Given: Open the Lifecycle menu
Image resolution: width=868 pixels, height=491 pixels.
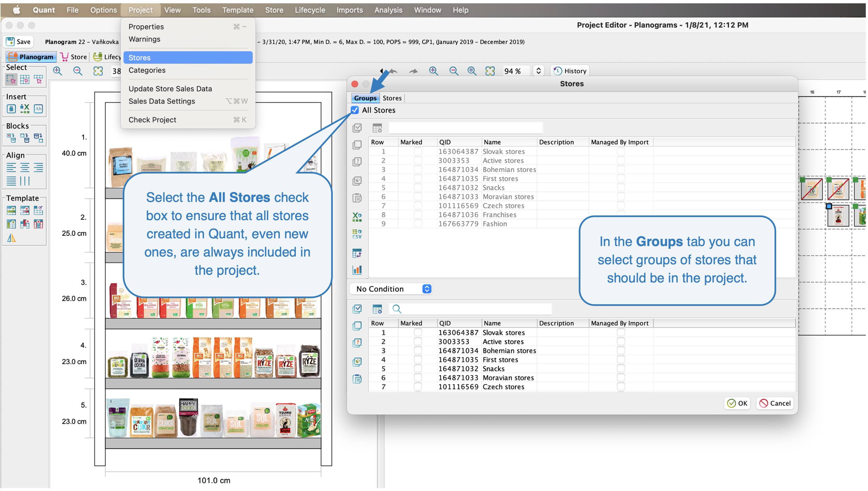Looking at the screenshot, I should coord(310,10).
